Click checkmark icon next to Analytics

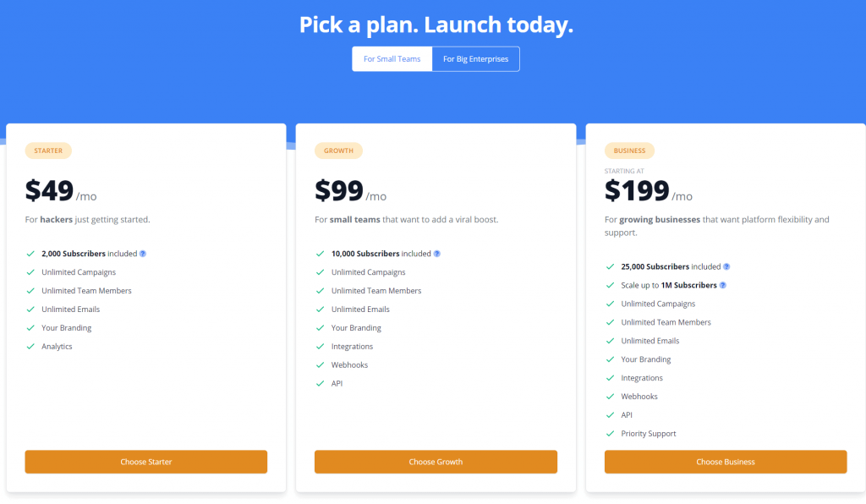30,347
